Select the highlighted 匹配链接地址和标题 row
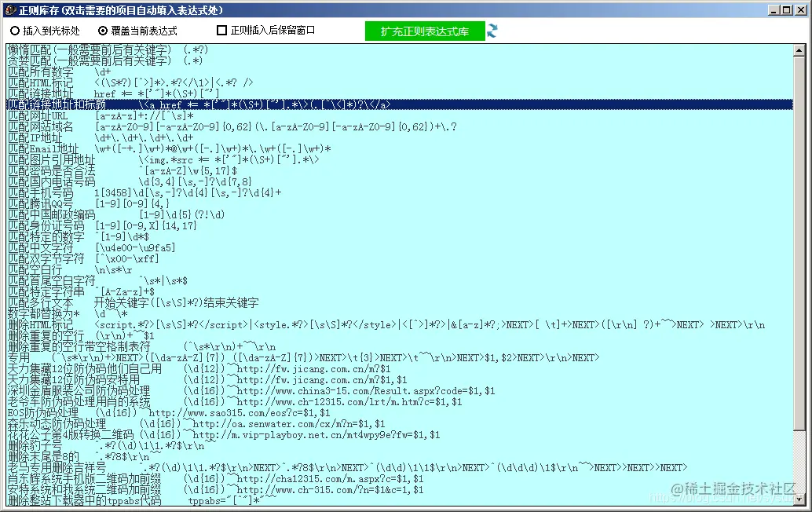812x512 pixels. tap(400, 104)
